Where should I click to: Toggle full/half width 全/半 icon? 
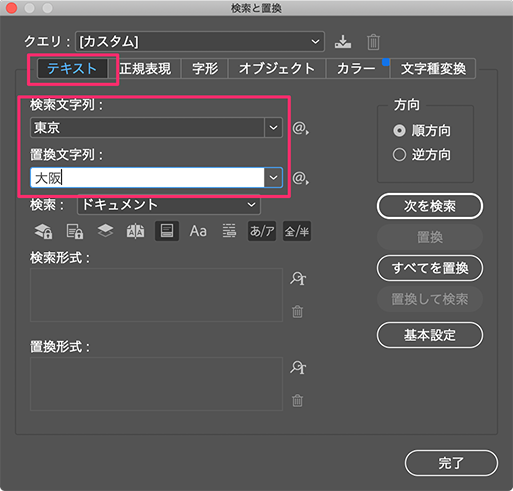click(x=297, y=231)
